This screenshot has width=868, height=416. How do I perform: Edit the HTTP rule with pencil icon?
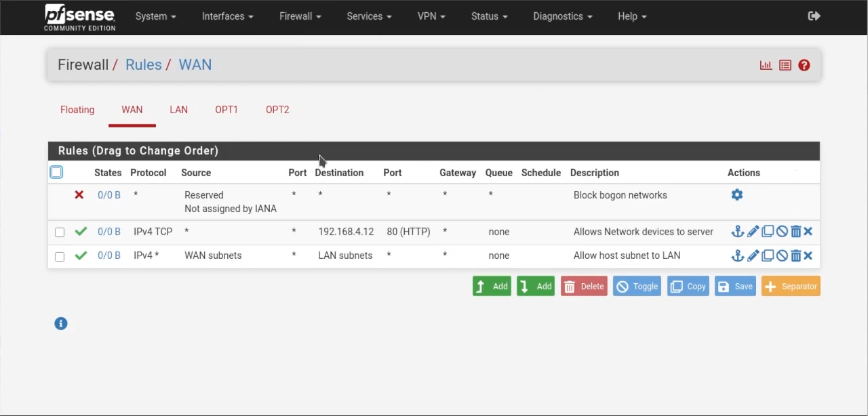coord(753,232)
